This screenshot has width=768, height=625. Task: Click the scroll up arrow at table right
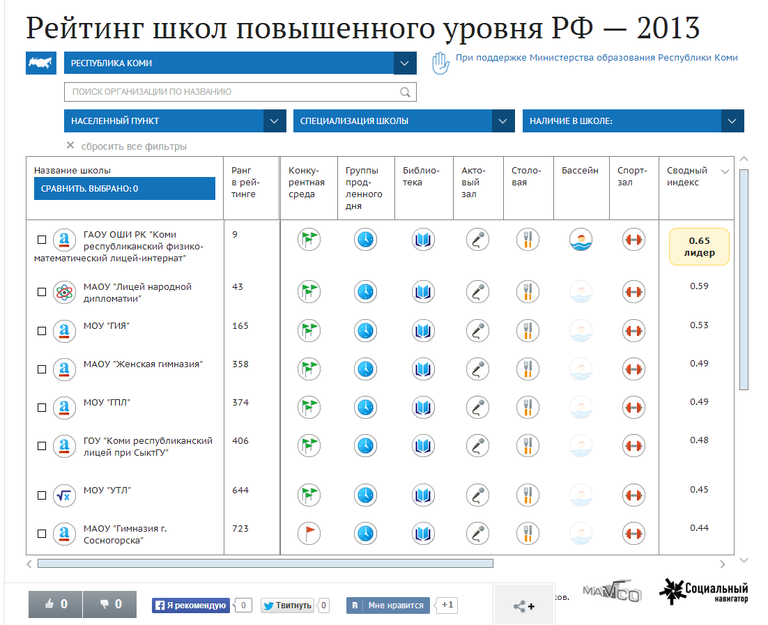(x=744, y=159)
